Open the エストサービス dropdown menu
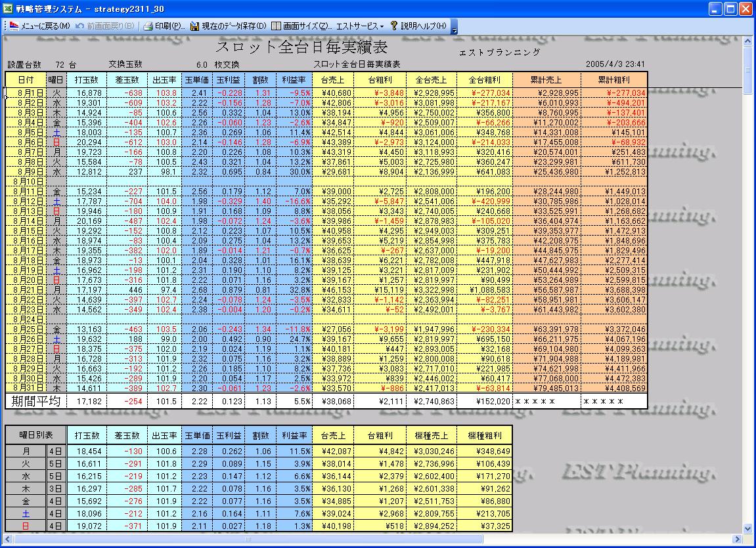The width and height of the screenshot is (756, 548). point(360,26)
